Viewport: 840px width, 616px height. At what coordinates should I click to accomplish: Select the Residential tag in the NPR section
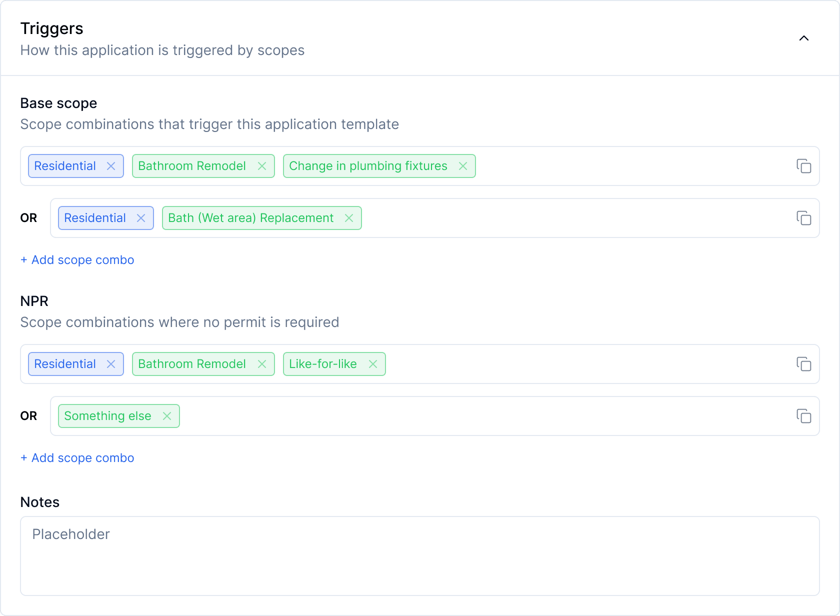pos(64,363)
